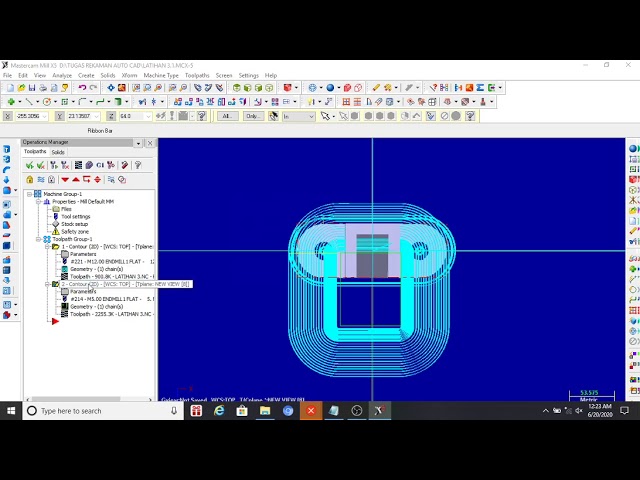Open the Y coordinate dropdown
640x480 pixels.
pos(96,117)
